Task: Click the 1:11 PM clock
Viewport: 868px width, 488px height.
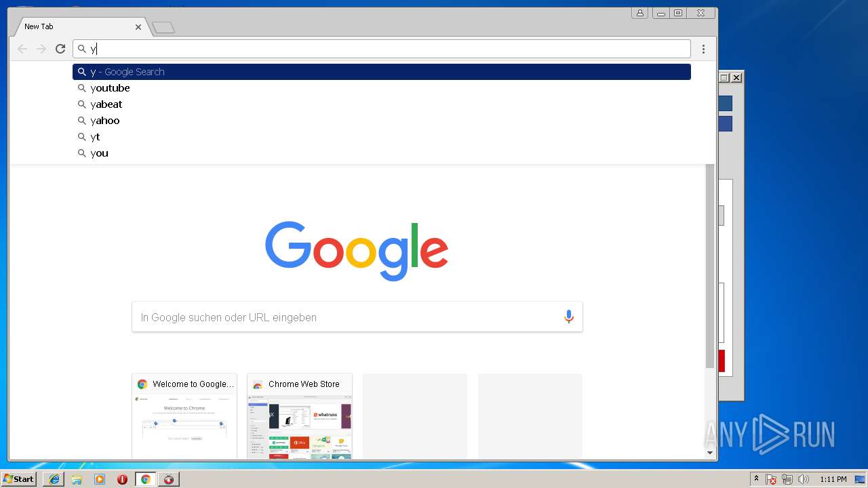Action: (833, 479)
